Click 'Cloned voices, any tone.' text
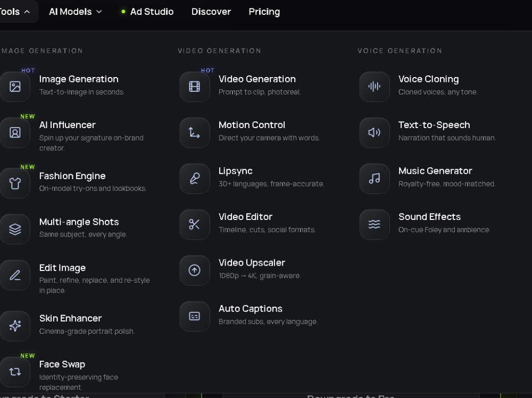Image resolution: width=532 pixels, height=398 pixels. coord(438,92)
